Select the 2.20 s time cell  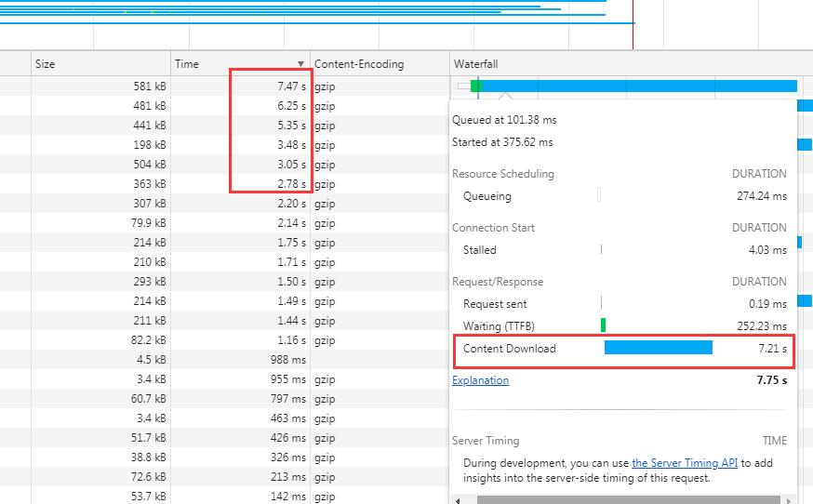240,204
